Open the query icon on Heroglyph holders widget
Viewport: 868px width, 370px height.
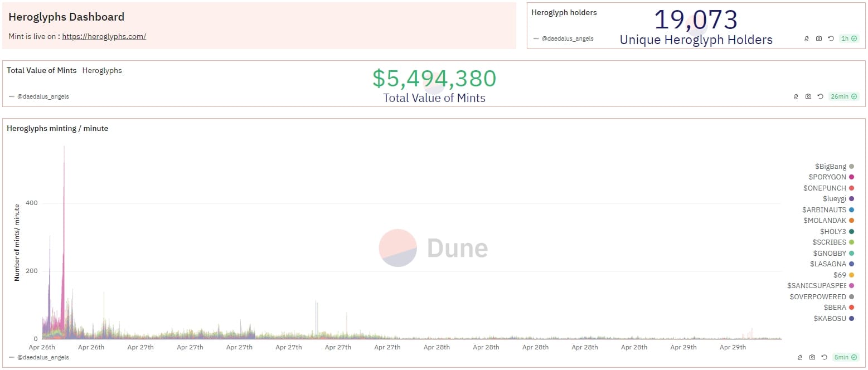(x=807, y=38)
